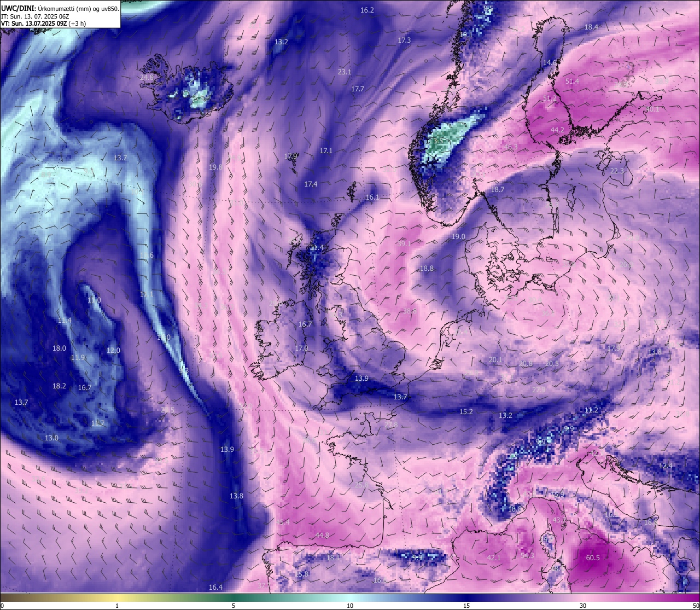
Task: Click the 16.1 value on the map
Action: [x=372, y=197]
